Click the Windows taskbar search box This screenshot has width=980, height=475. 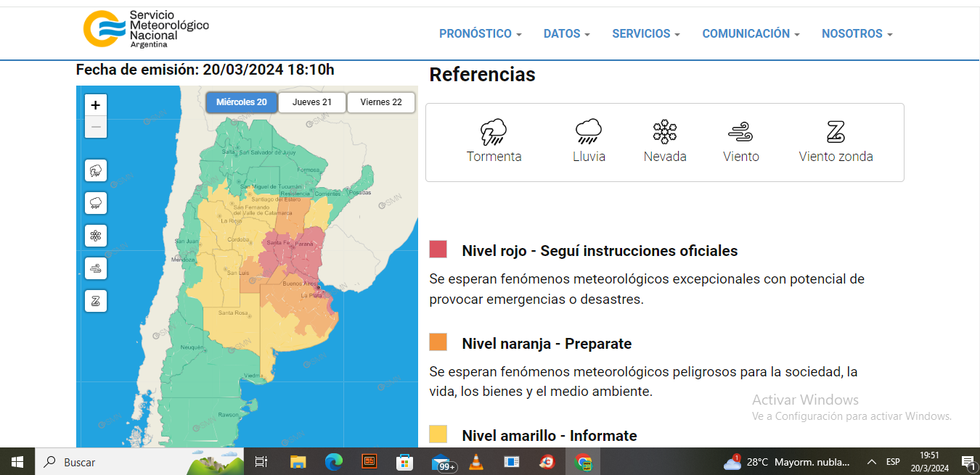[x=109, y=462]
